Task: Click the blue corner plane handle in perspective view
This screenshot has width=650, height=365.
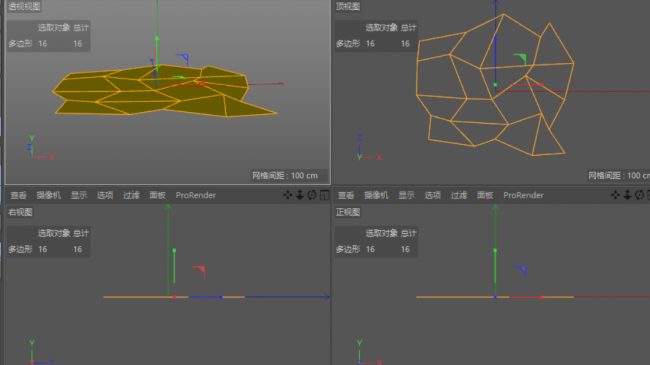Action: [x=183, y=59]
